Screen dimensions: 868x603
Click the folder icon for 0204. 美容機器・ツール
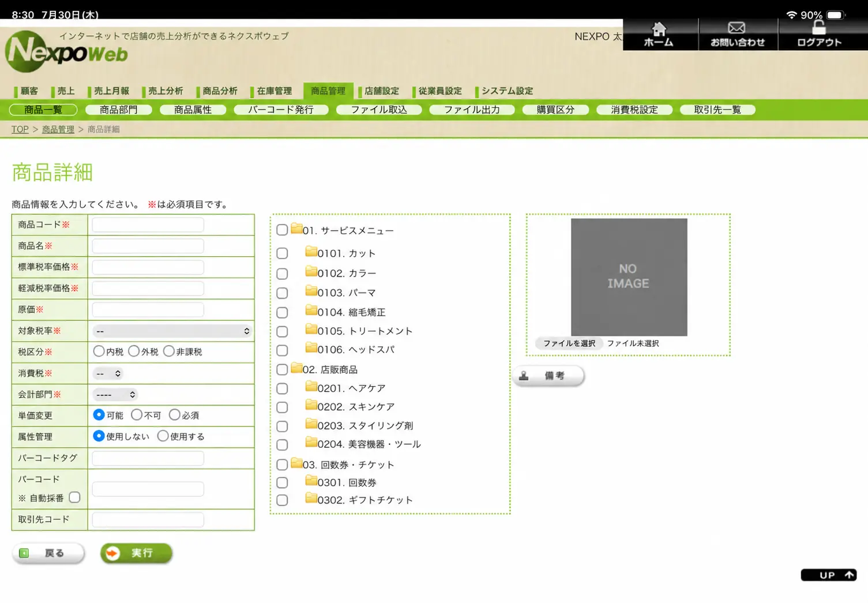[x=311, y=443]
